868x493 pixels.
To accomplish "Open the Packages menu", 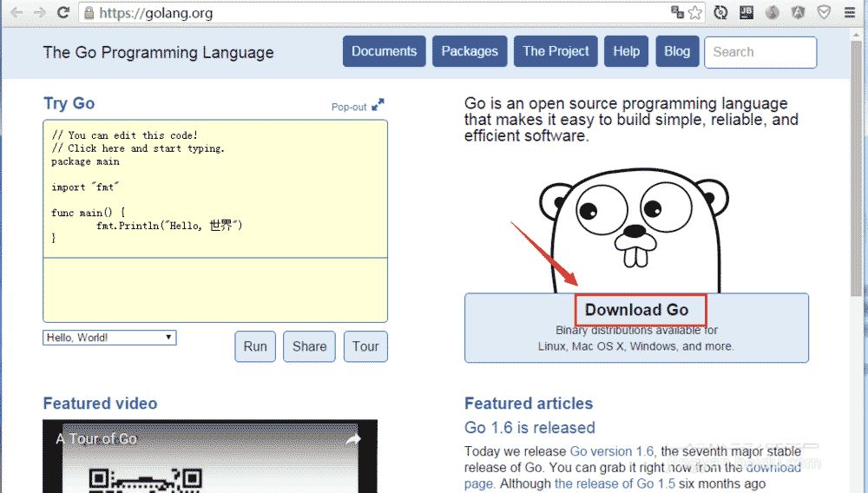I will (470, 51).
